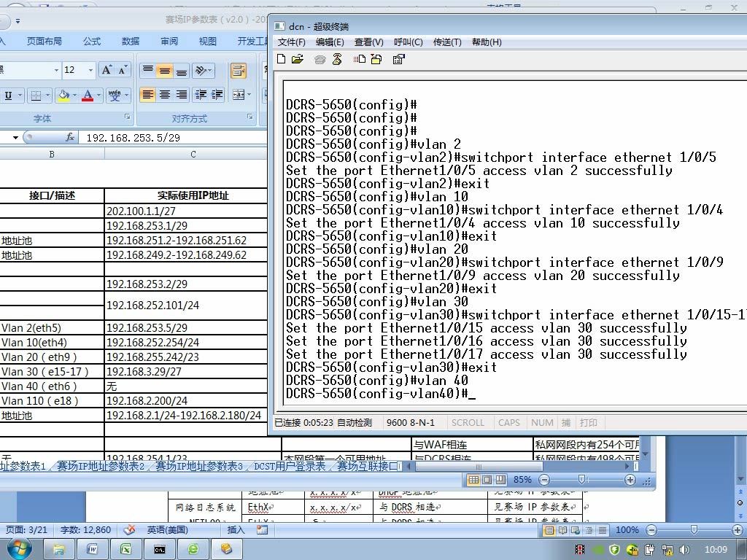Switch Word to Print Layout view
This screenshot has width=747, height=560.
[549, 529]
